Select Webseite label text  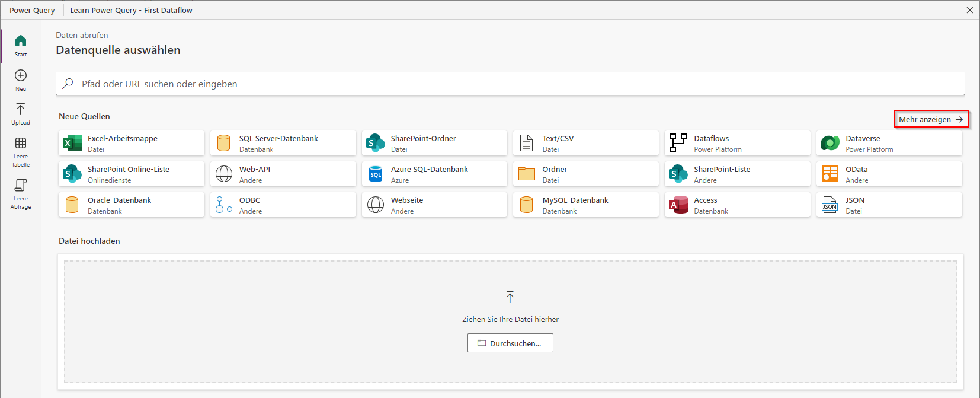pyautogui.click(x=407, y=200)
